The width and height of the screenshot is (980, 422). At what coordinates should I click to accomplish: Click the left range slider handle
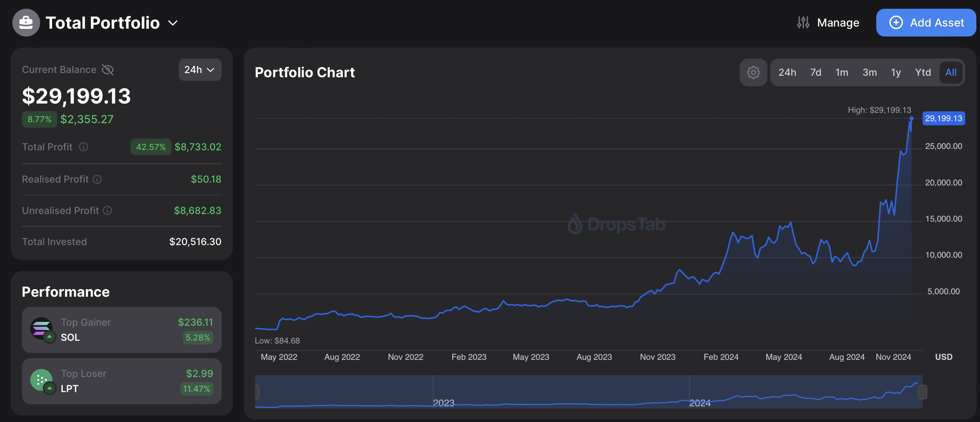257,392
